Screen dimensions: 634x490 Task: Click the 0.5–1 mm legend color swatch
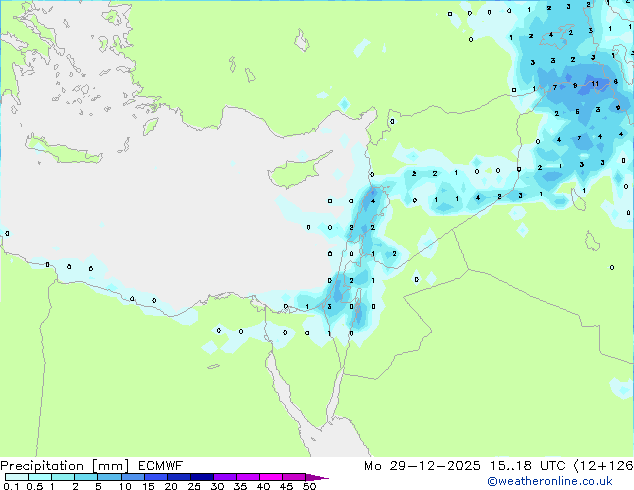40,477
